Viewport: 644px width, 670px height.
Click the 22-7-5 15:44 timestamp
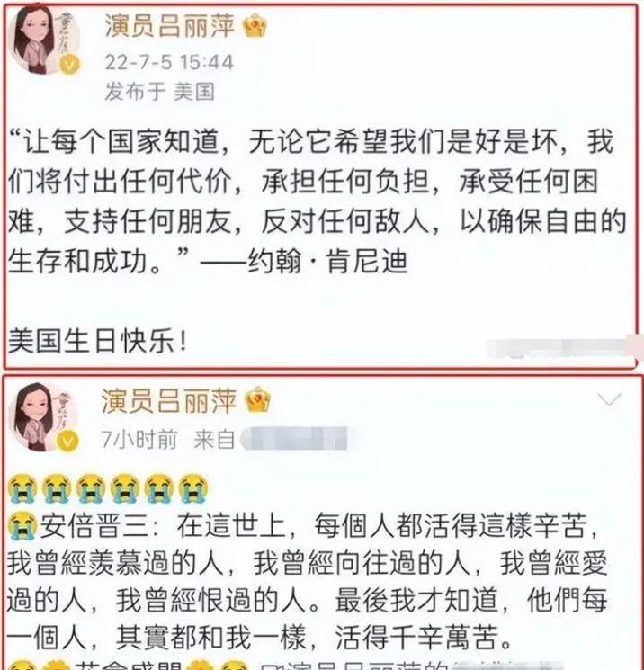[x=169, y=62]
